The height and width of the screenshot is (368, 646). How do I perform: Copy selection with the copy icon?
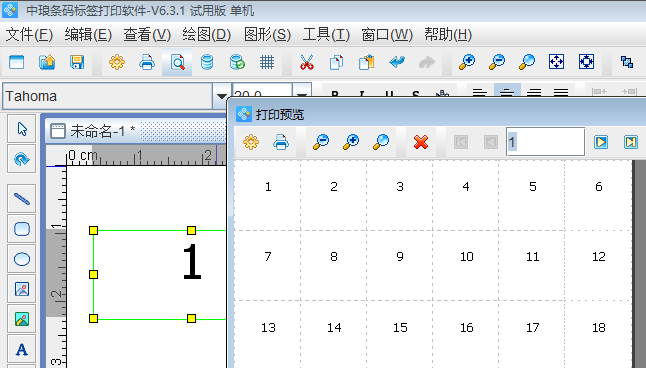pyautogui.click(x=337, y=62)
